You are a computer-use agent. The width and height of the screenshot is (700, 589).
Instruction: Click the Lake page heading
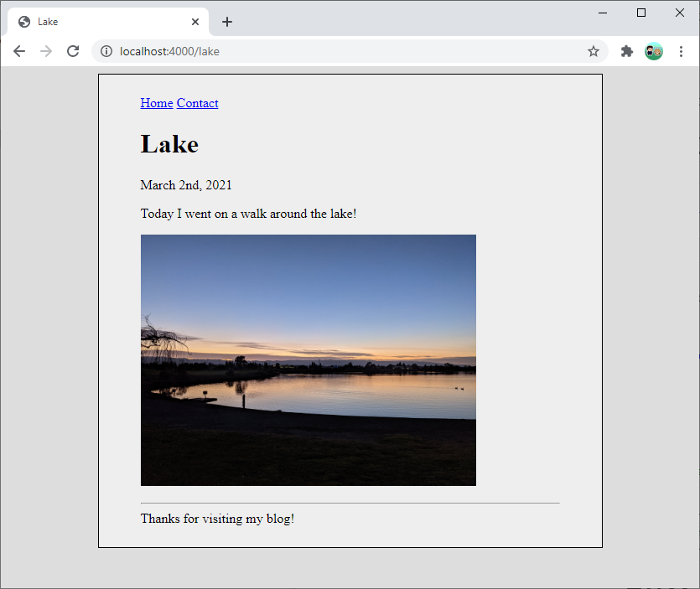169,144
